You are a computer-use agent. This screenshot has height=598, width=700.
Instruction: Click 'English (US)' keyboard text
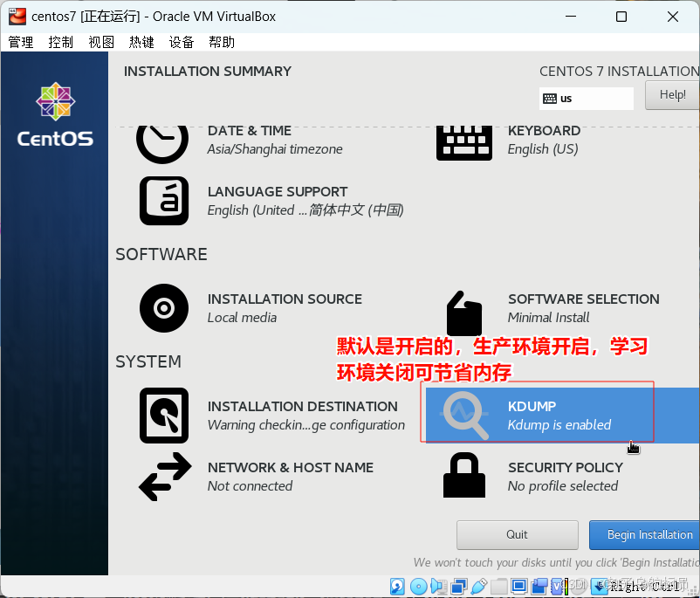coord(542,149)
